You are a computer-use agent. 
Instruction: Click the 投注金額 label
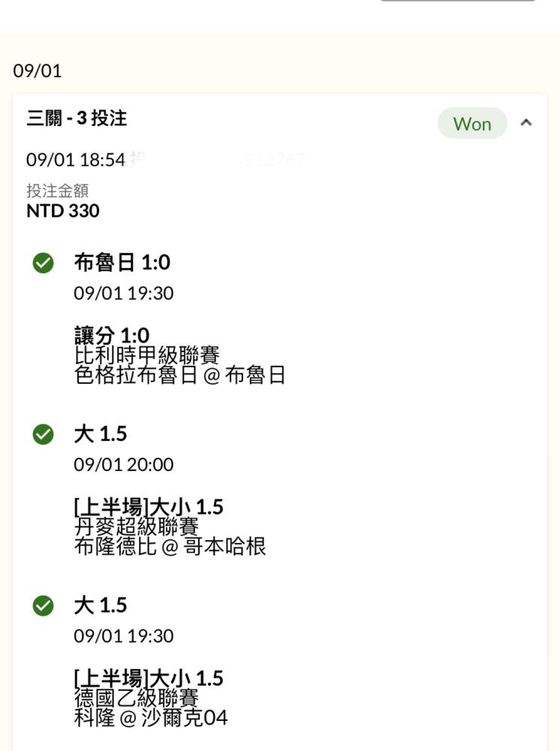tap(57, 192)
